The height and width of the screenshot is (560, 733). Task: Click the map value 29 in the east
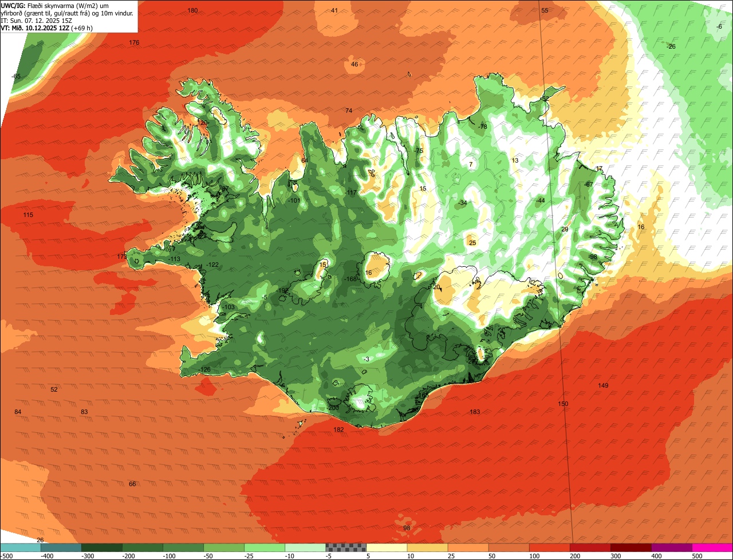565,229
